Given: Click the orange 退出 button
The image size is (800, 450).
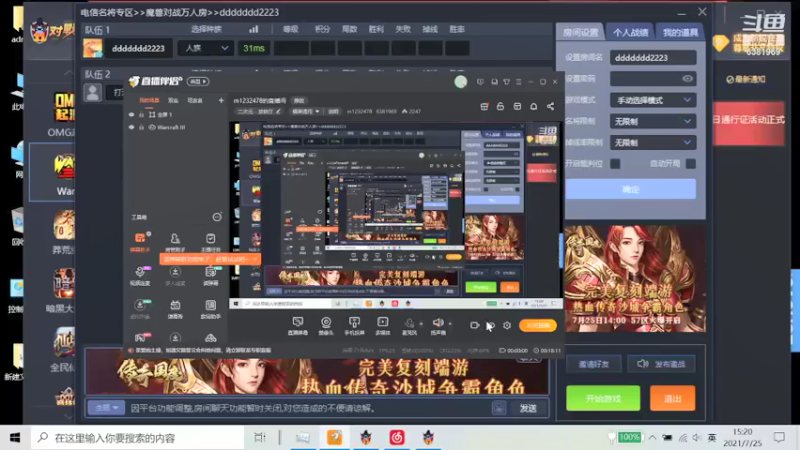Looking at the screenshot, I should tap(672, 398).
